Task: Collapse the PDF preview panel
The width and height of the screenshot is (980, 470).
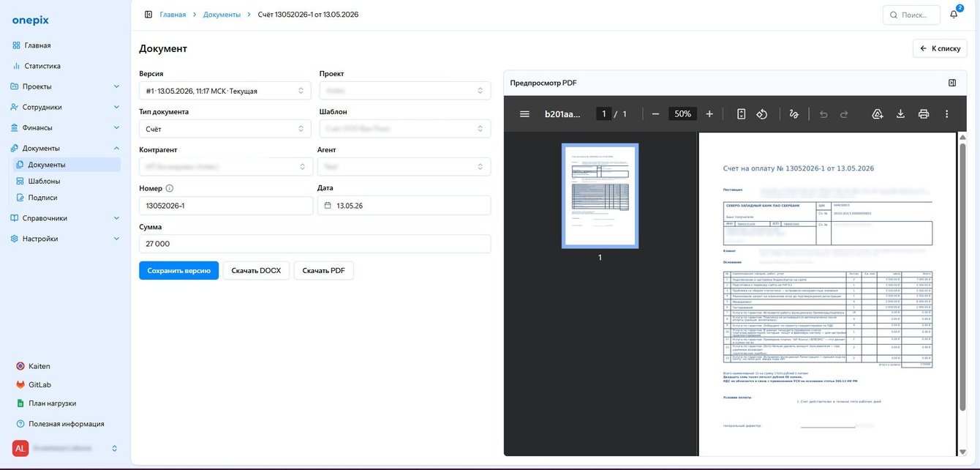Action: click(x=952, y=83)
